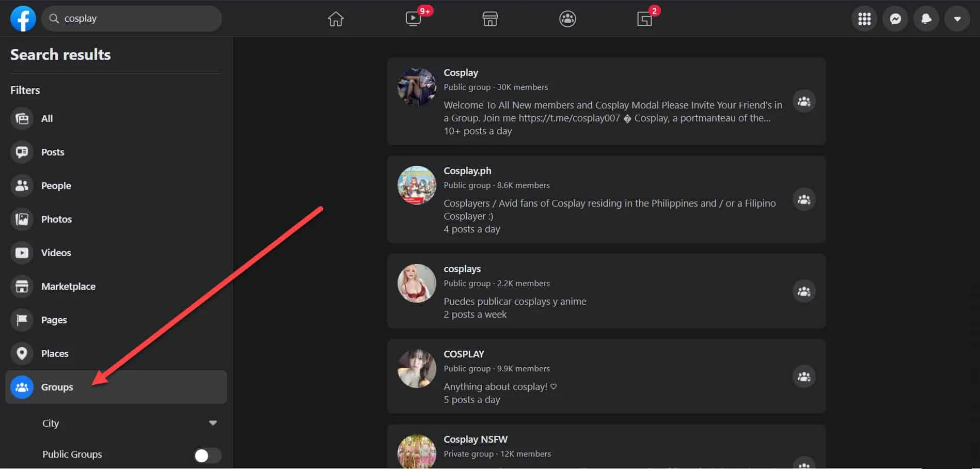Open the COSPLAY group profile thumbnail

(417, 368)
